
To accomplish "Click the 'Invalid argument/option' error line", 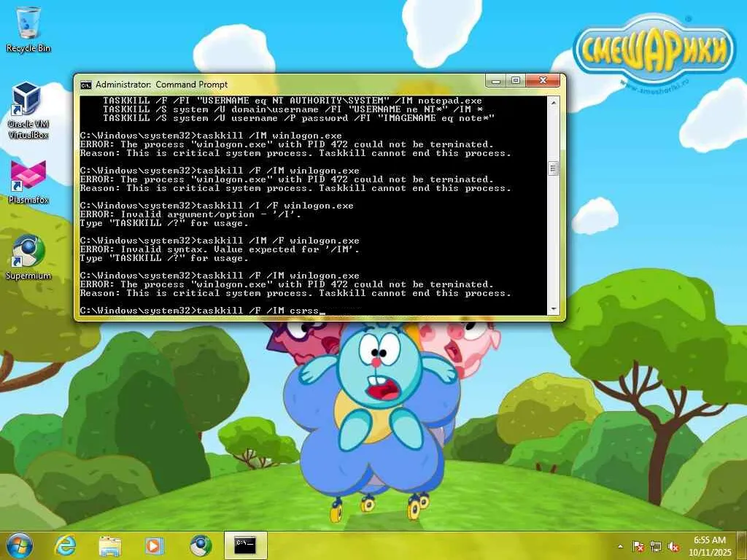I will pos(190,214).
